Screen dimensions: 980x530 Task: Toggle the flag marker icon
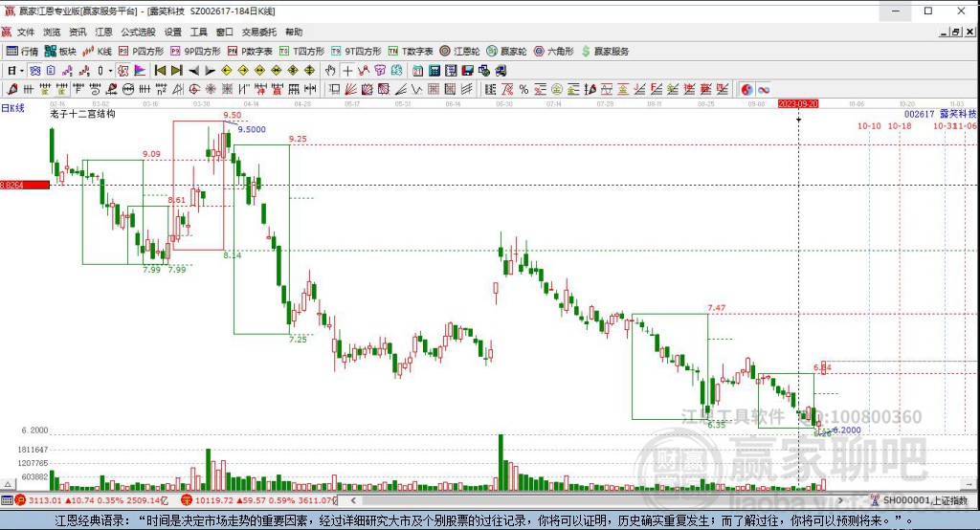pyautogui.click(x=140, y=71)
